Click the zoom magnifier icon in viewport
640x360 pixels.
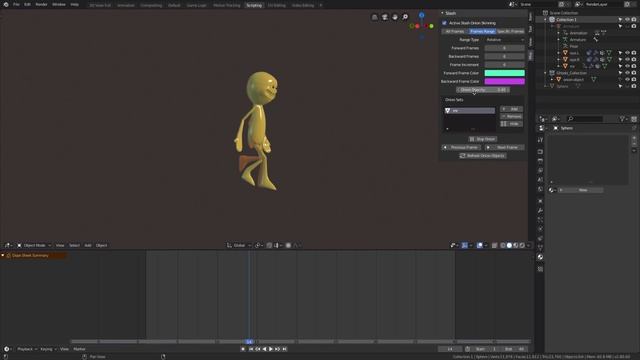(405, 17)
